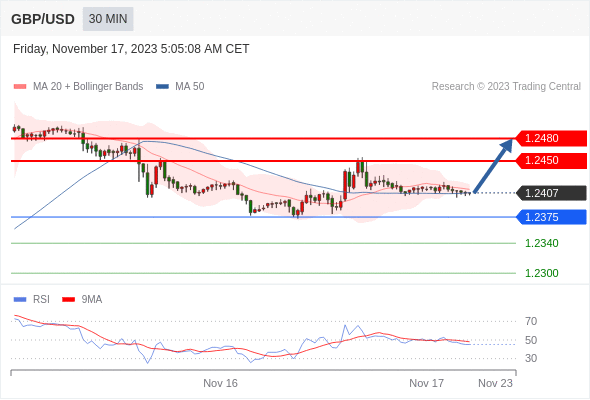Click the RSI 70 level label
Image resolution: width=590 pixels, height=400 pixels.
(x=531, y=321)
